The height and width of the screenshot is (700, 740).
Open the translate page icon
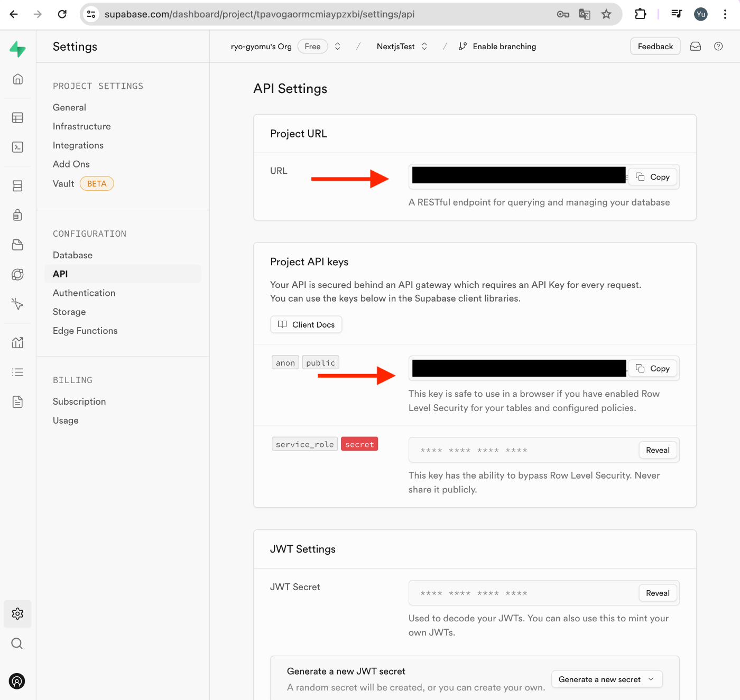(x=585, y=14)
